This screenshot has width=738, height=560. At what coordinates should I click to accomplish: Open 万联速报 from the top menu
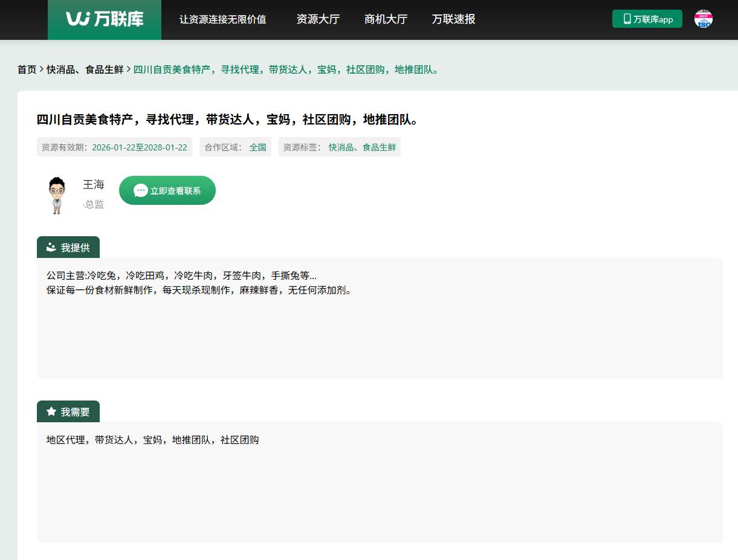coord(453,19)
